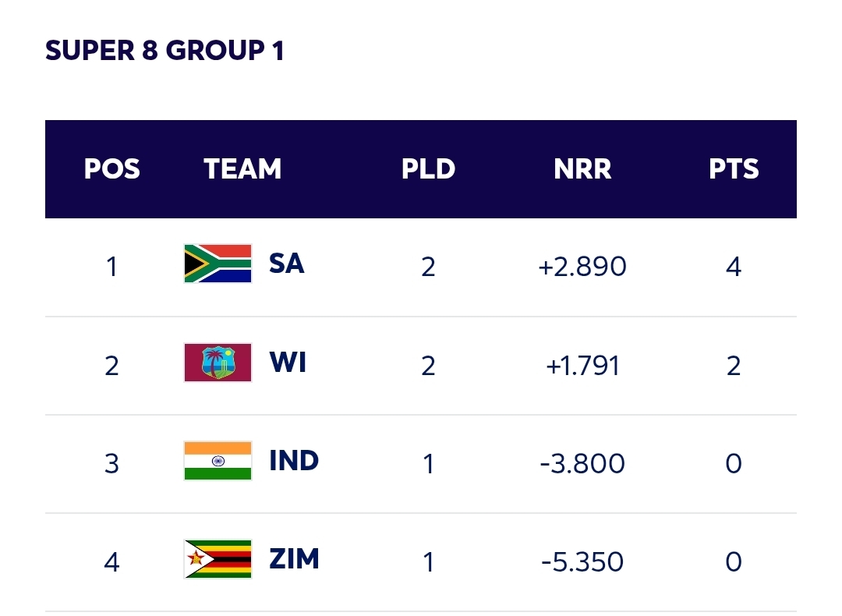Sort by the PLD column header
The height and width of the screenshot is (616, 842).
click(428, 168)
